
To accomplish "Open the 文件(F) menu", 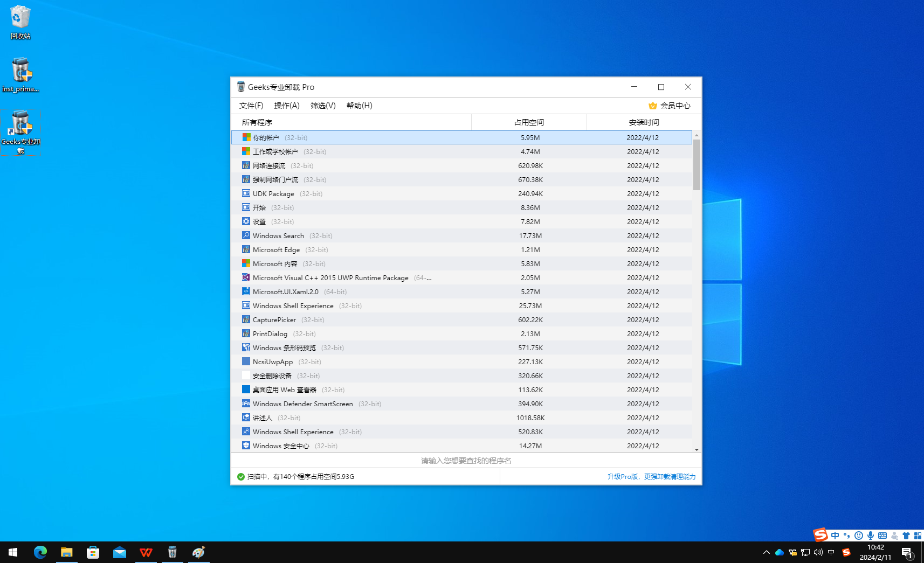I will pyautogui.click(x=251, y=106).
